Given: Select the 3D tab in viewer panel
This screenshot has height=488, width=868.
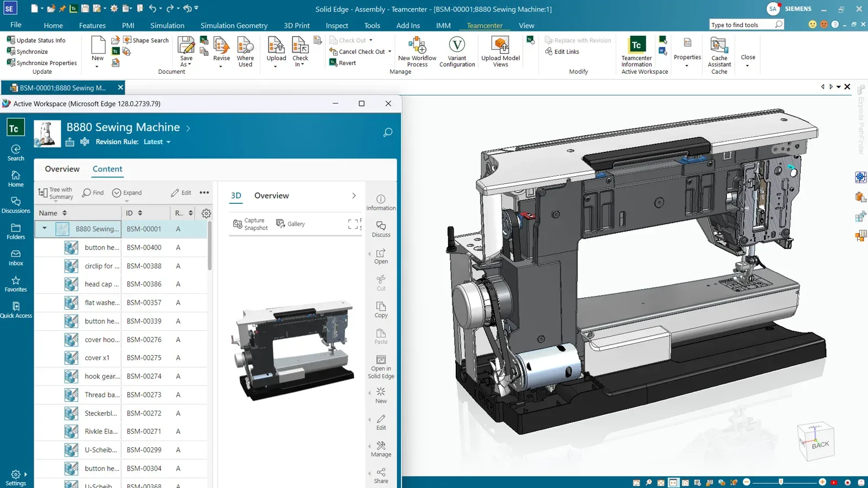Looking at the screenshot, I should (x=236, y=196).
